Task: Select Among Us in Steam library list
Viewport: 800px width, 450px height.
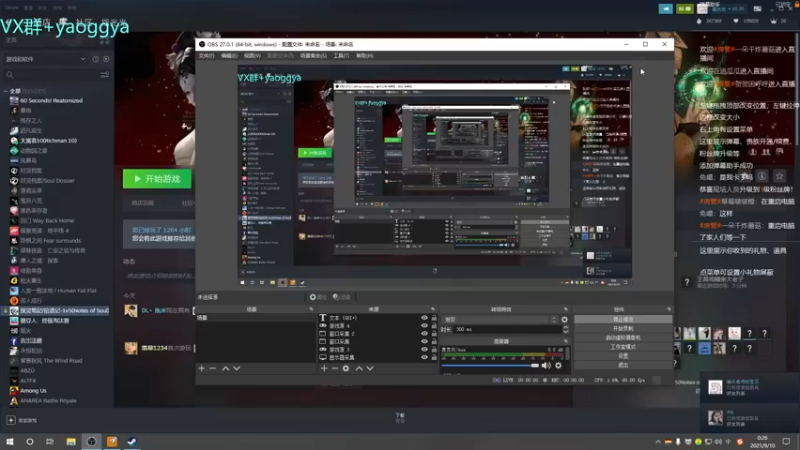Action: 33,391
